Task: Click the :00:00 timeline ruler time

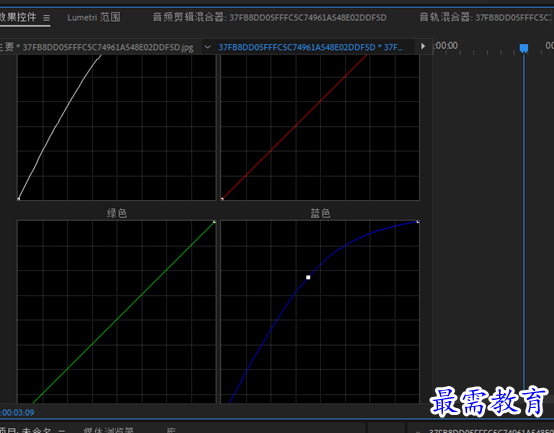Action: (x=446, y=46)
